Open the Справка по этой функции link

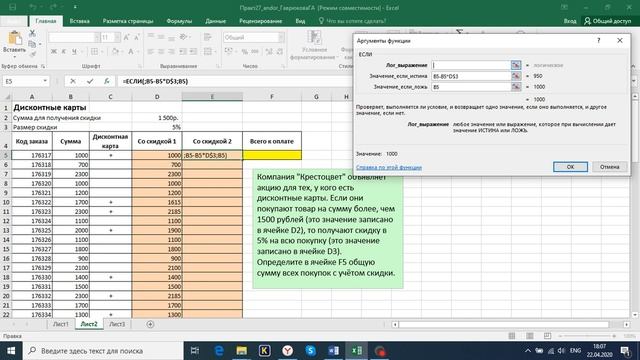pyautogui.click(x=389, y=167)
